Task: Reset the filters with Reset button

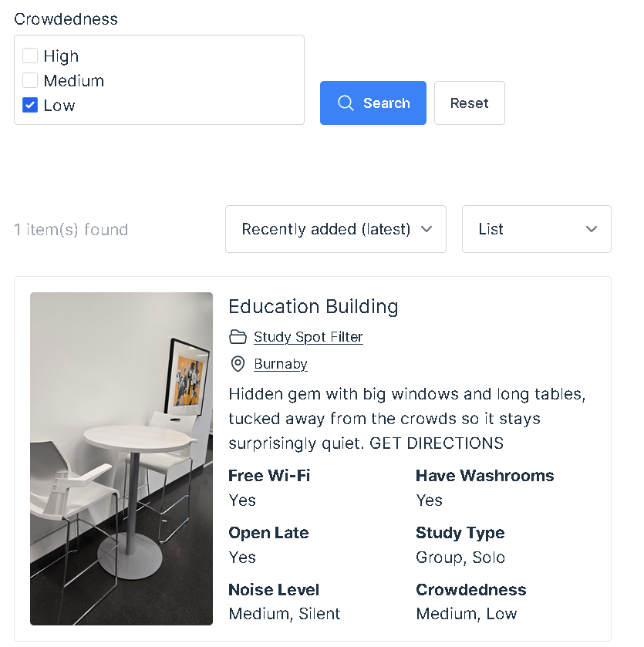Action: click(x=469, y=103)
